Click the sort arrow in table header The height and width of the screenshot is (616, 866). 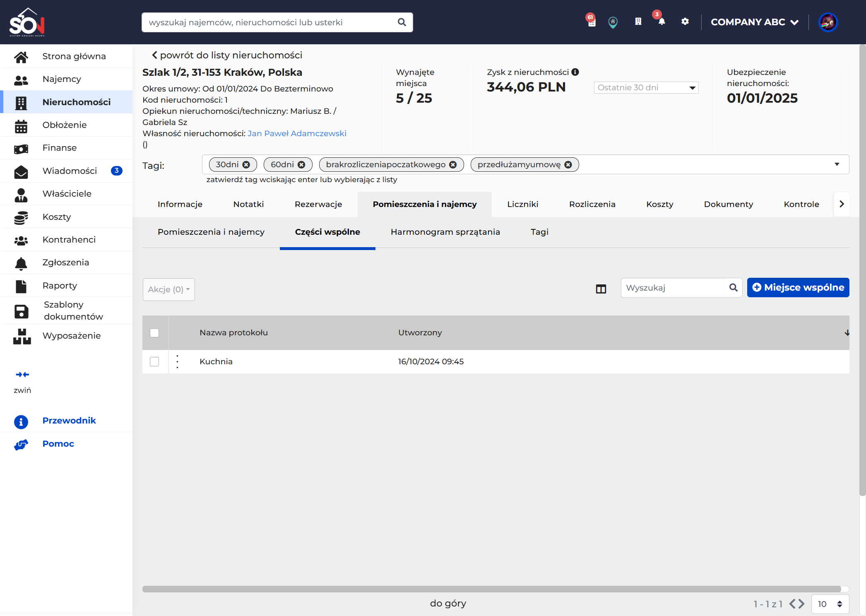[847, 333]
